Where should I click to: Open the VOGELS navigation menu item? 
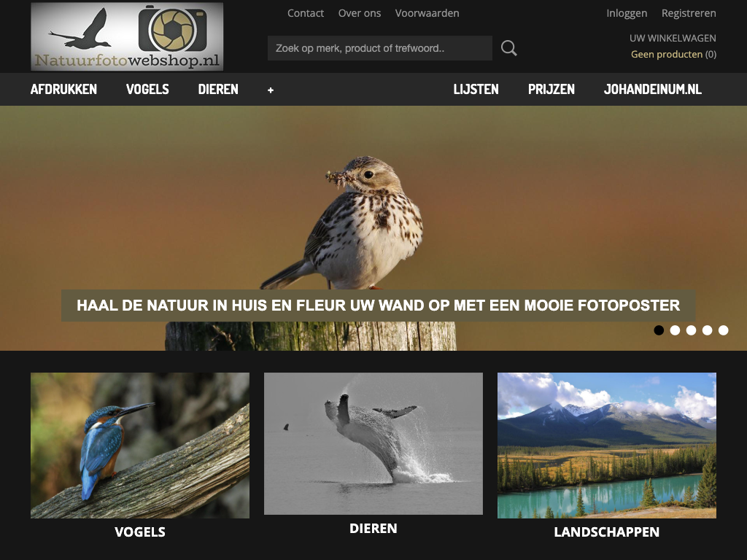click(147, 89)
